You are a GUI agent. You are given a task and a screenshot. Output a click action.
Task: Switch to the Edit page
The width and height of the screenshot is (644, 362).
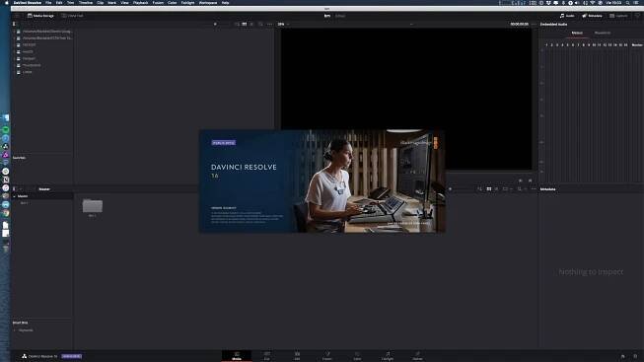tap(297, 356)
